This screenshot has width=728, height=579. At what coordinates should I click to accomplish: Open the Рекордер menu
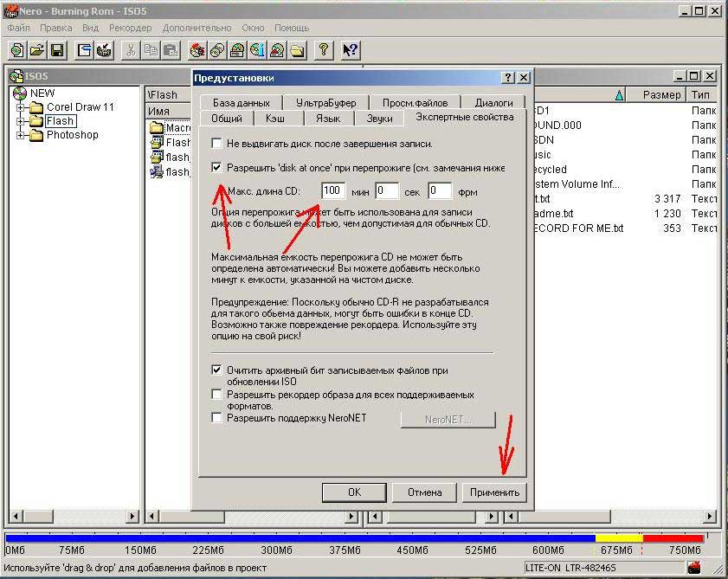click(x=131, y=28)
